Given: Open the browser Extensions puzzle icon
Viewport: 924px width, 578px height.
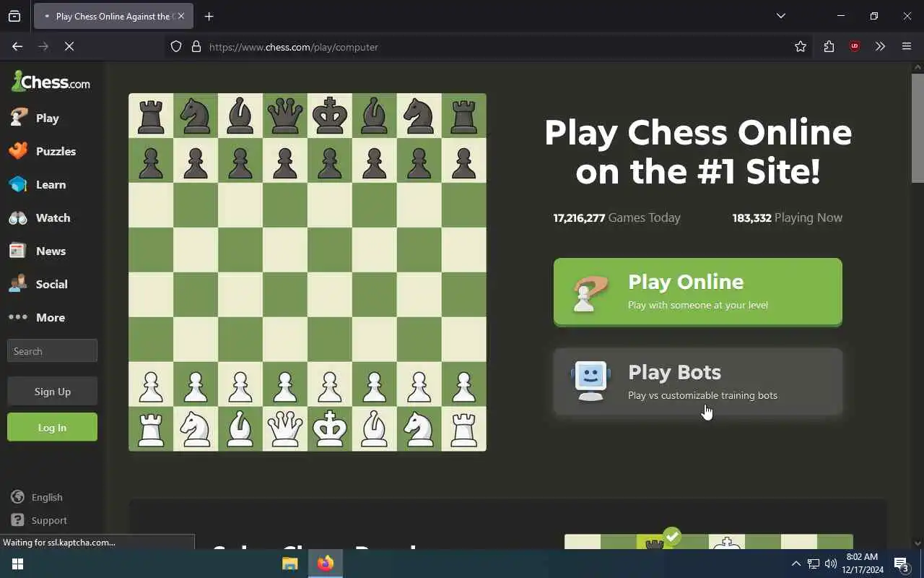Looking at the screenshot, I should tap(829, 46).
